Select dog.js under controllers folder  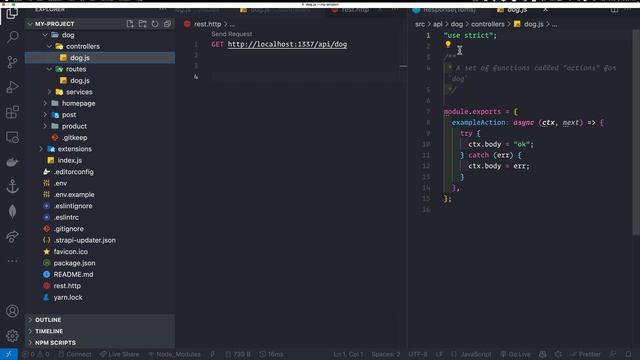(100, 58)
